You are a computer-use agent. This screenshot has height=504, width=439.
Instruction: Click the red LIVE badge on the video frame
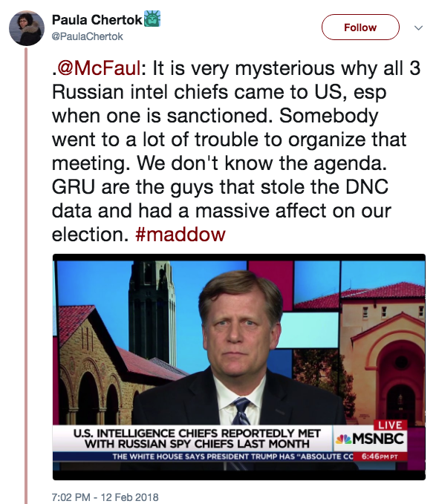tap(390, 425)
